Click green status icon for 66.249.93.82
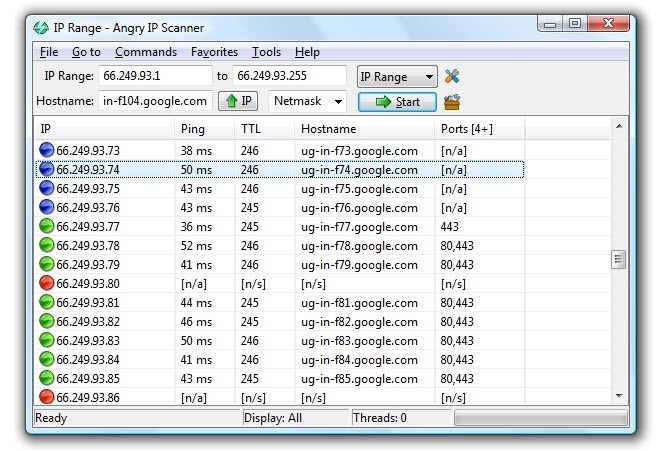The image size is (669, 451). tap(47, 321)
